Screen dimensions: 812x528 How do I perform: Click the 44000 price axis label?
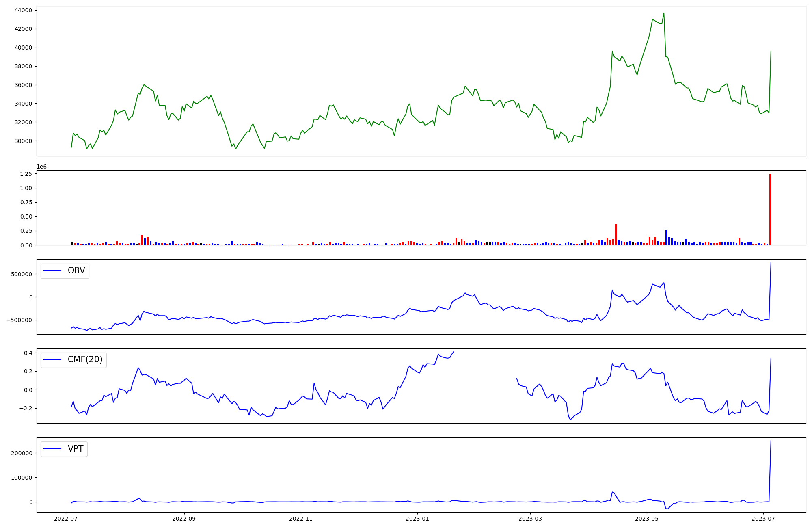tap(23, 10)
